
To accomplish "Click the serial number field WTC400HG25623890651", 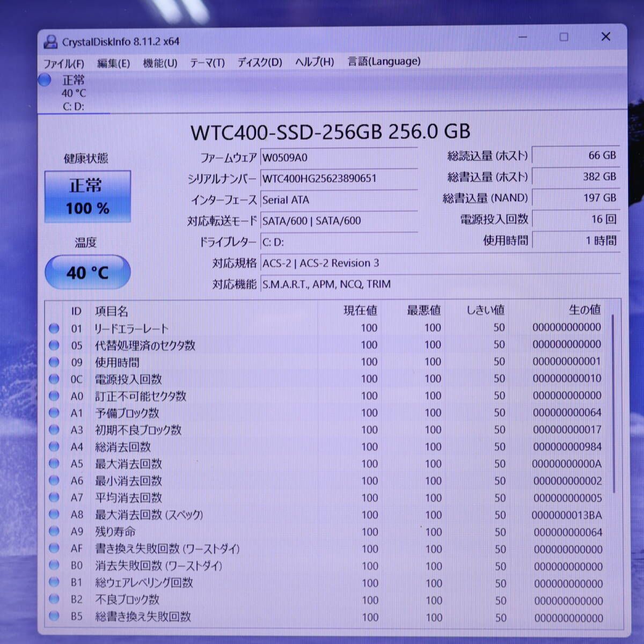I will [x=339, y=178].
